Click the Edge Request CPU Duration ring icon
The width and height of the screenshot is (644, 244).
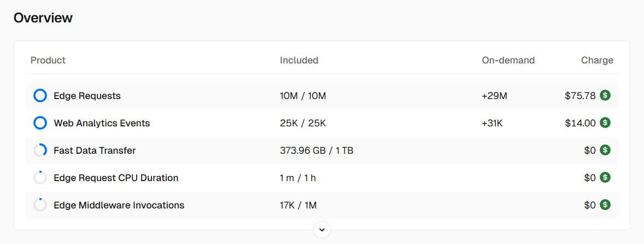coord(40,178)
